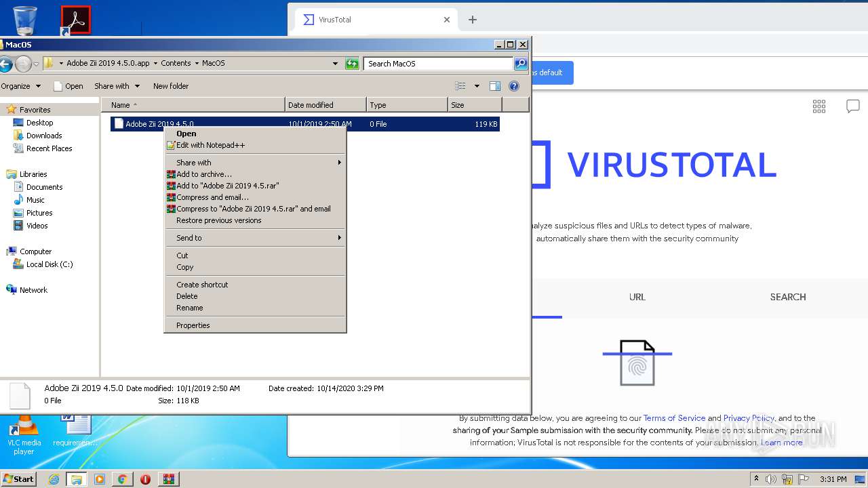Expand the address bar history dropdown
Viewport: 868px width, 488px height.
pos(335,64)
